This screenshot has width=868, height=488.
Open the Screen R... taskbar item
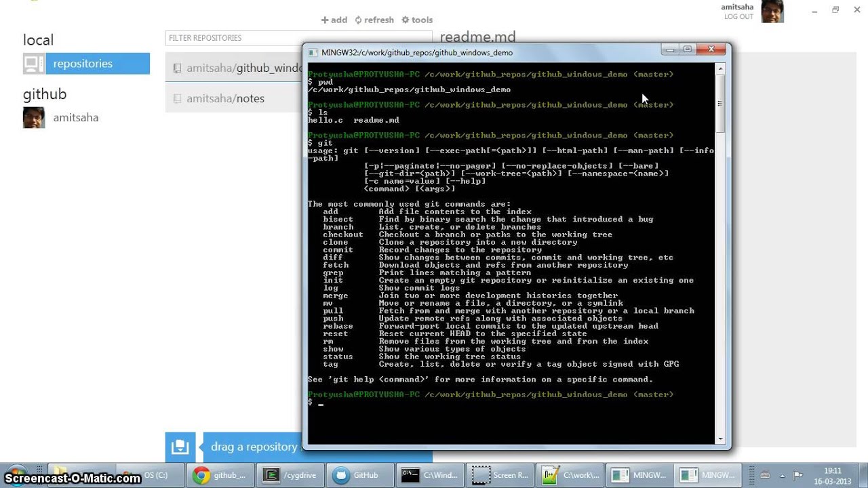pyautogui.click(x=500, y=475)
